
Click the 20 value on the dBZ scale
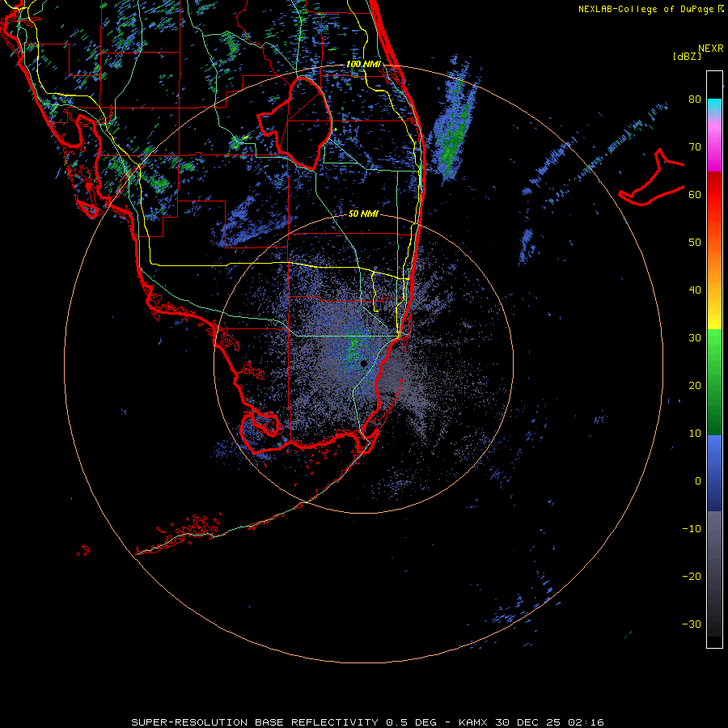tap(695, 386)
